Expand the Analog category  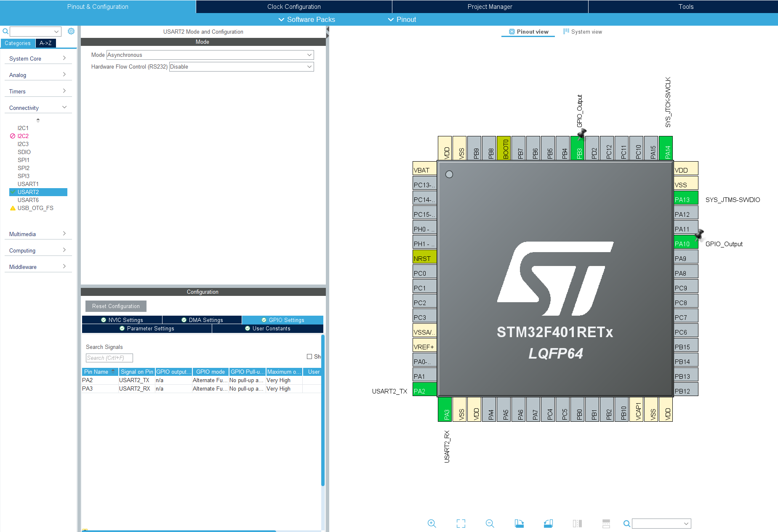click(38, 75)
